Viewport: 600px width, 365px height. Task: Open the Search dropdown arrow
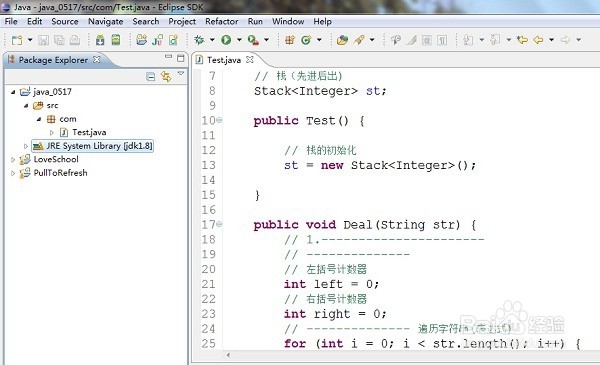click(372, 40)
